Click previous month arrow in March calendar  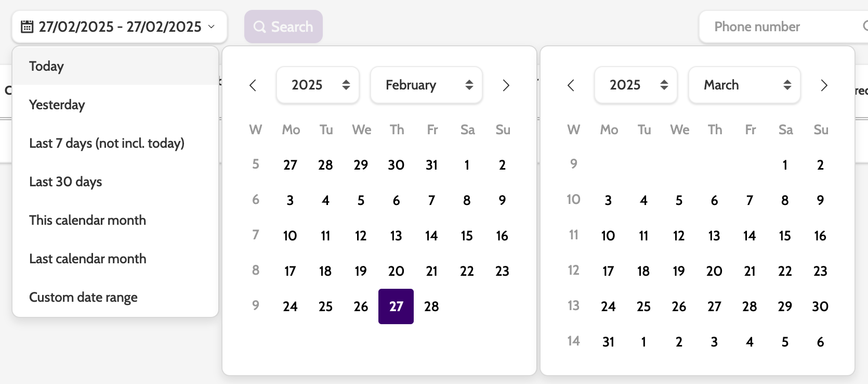coord(571,85)
